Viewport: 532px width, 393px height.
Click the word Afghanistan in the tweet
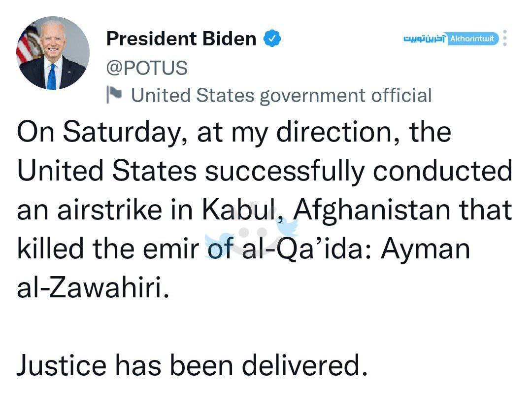tap(372, 210)
